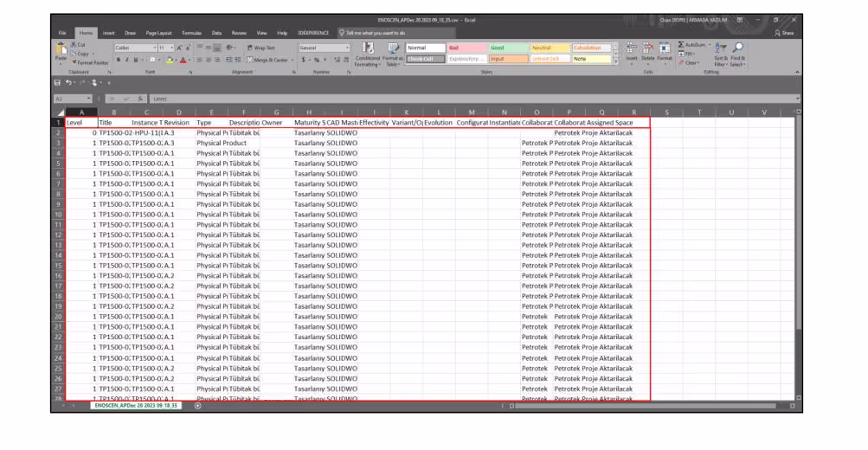The image size is (868, 450).
Task: Toggle align text left
Action: pyautogui.click(x=199, y=60)
